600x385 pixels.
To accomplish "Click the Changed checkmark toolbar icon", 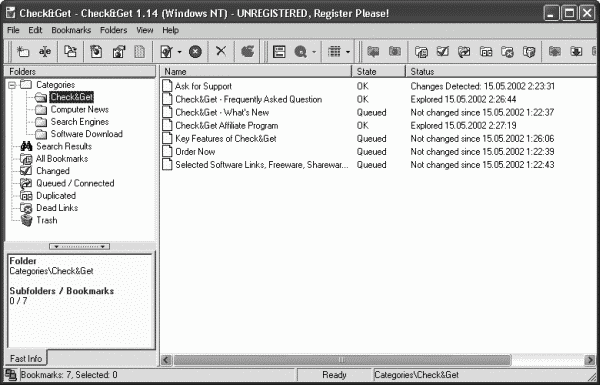I will (x=443, y=52).
